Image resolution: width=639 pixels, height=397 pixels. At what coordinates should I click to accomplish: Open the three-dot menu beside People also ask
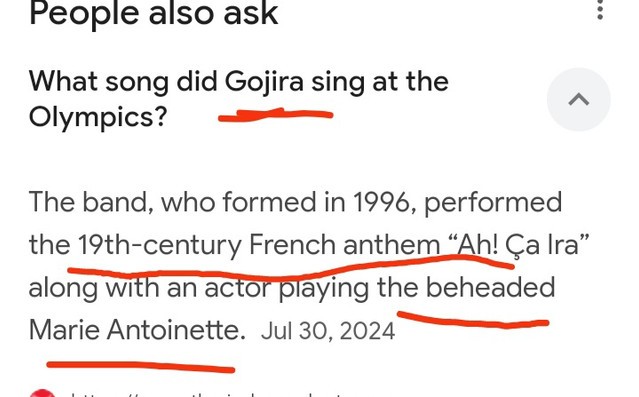tap(599, 10)
